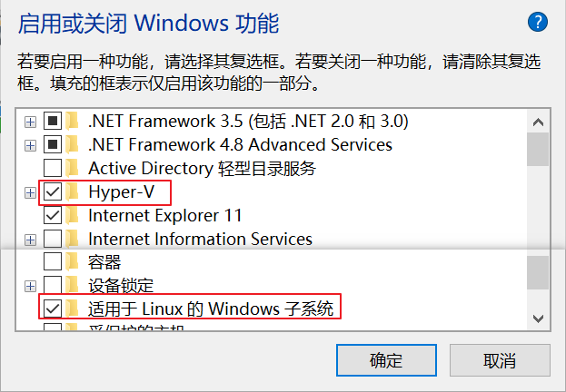Click the 容器 folder icon

point(73,262)
